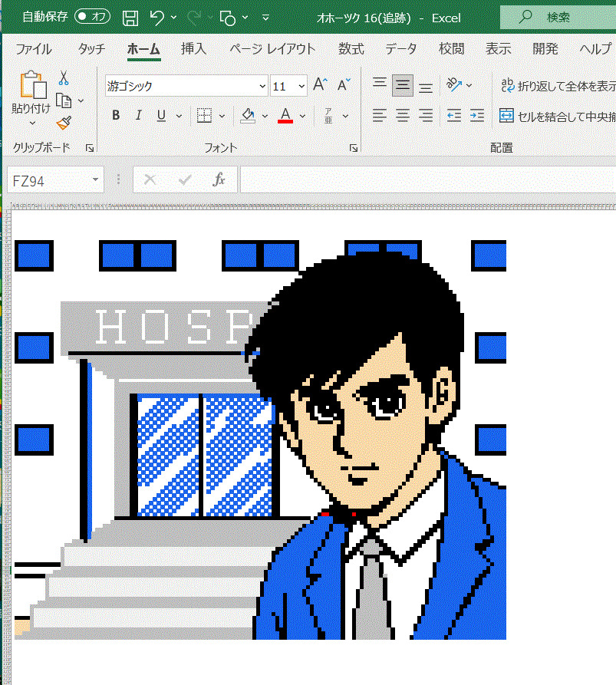The image size is (616, 685).
Task: Toggle Underline formatting
Action: (x=161, y=115)
